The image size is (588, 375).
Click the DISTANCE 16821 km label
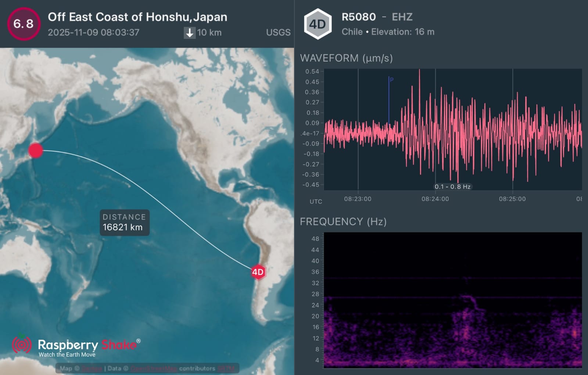coord(124,222)
